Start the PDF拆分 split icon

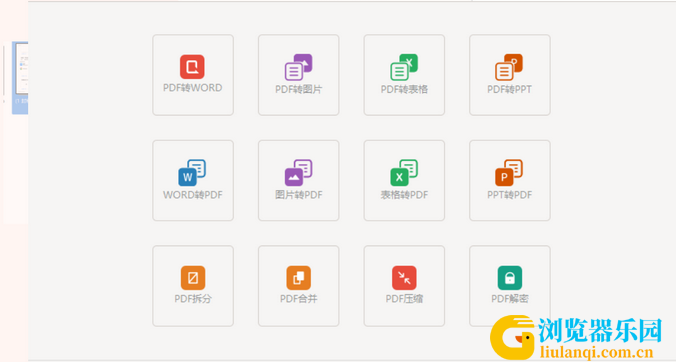coord(193,278)
